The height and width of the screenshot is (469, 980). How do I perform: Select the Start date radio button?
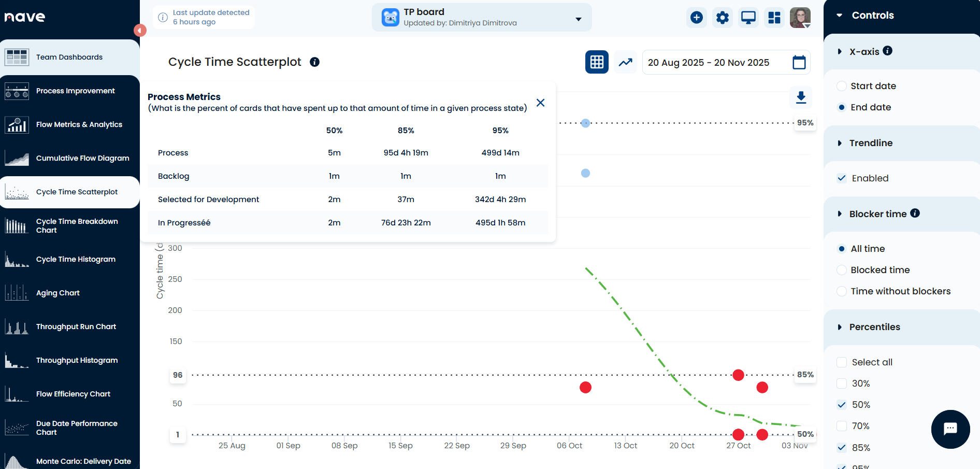point(841,86)
